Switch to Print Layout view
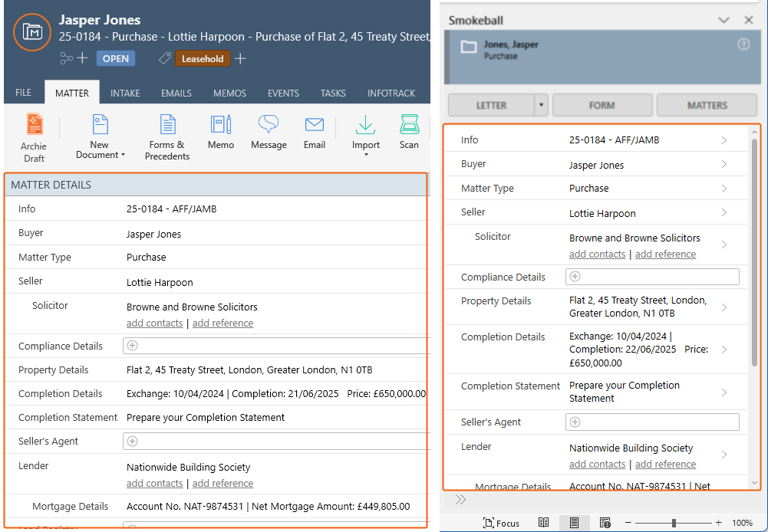This screenshot has height=532, width=768. point(574,523)
